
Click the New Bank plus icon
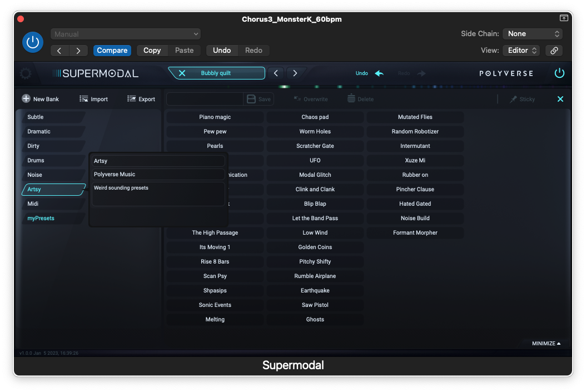(x=26, y=99)
